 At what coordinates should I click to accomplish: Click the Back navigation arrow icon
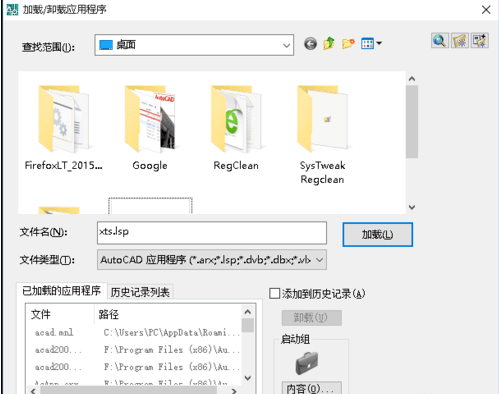click(310, 44)
